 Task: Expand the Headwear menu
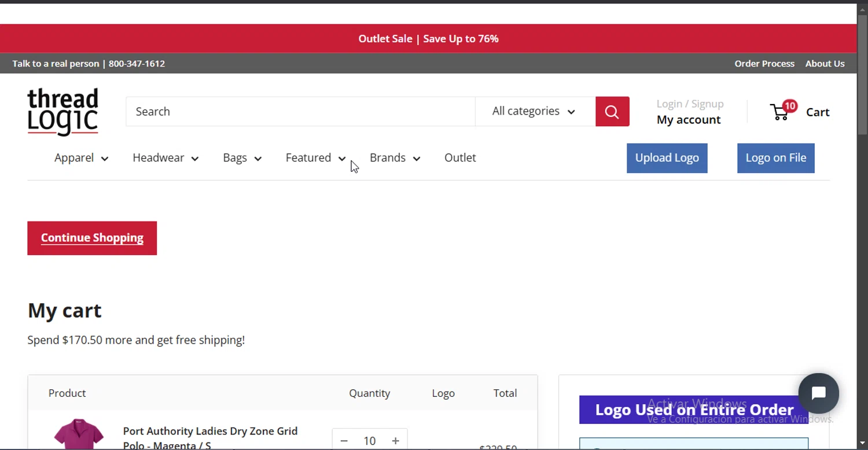pyautogui.click(x=165, y=158)
